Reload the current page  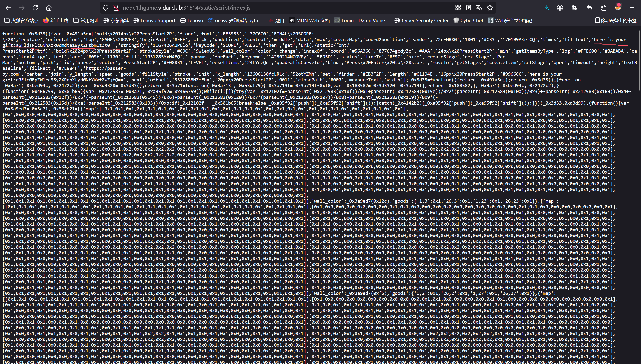(35, 8)
